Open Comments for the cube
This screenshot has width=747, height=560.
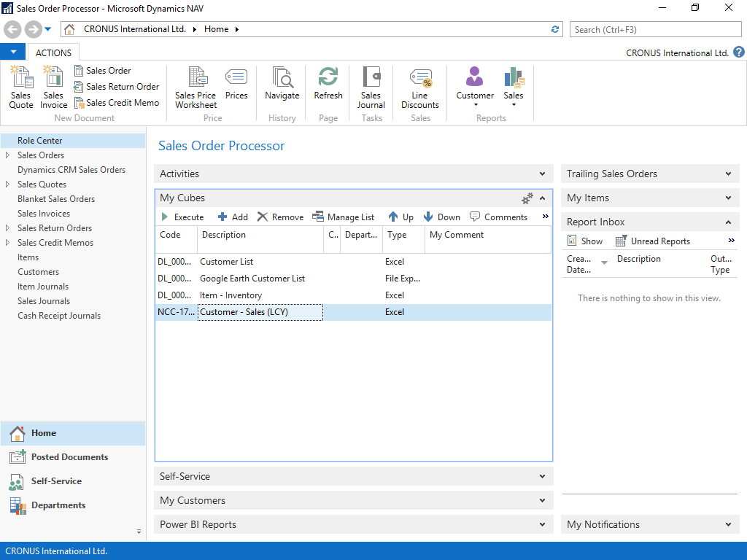point(499,217)
